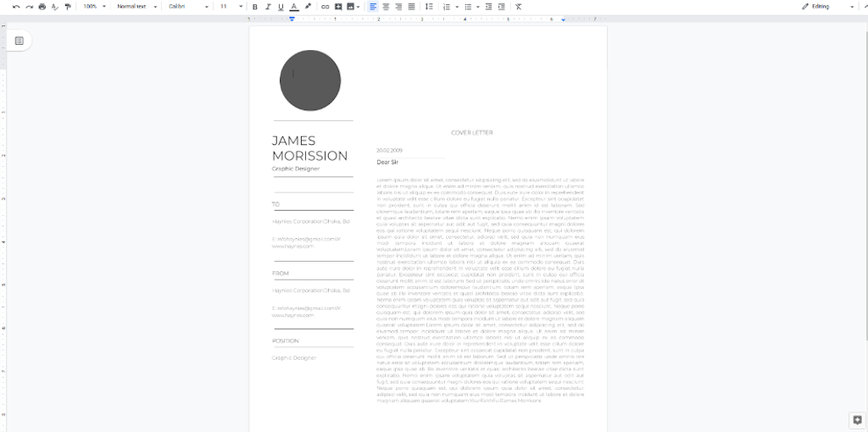Show the document outline panel

[19, 41]
